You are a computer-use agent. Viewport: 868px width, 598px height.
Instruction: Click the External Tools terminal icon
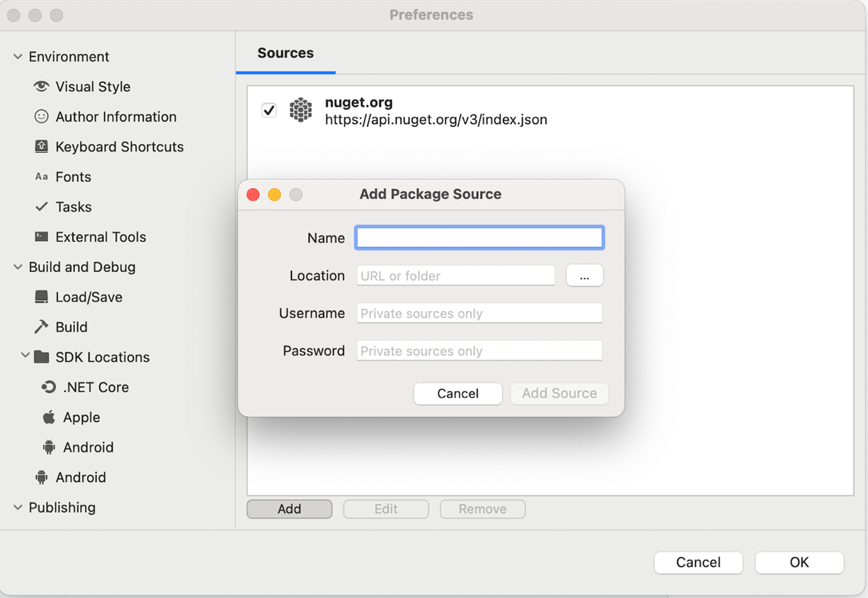(42, 237)
